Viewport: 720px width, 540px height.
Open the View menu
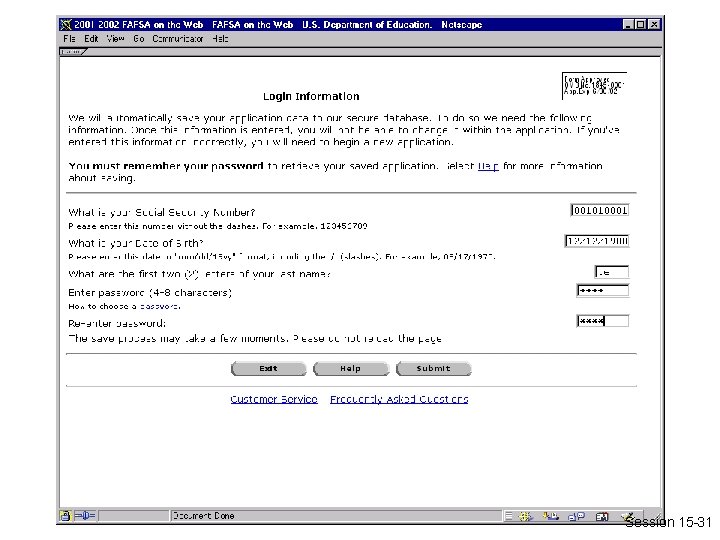coord(115,39)
